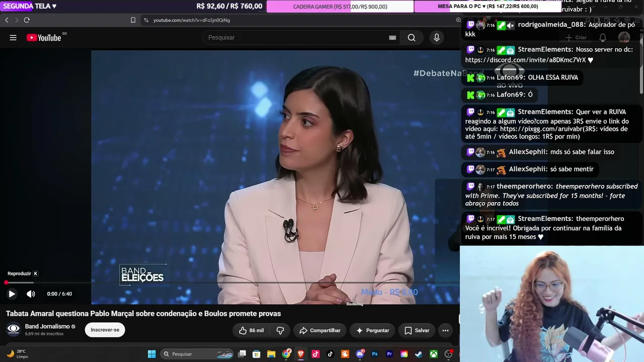Click the rodrigoalmeida_088 chat username

pos(551,25)
